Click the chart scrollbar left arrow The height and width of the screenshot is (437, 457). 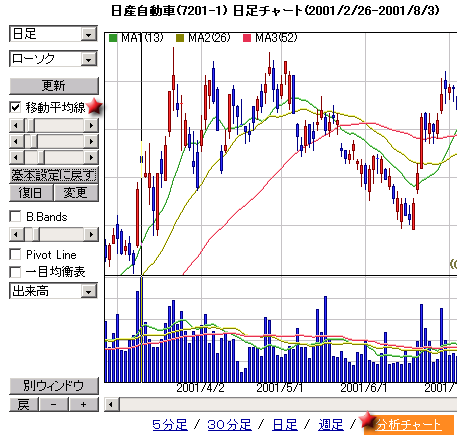point(112,405)
